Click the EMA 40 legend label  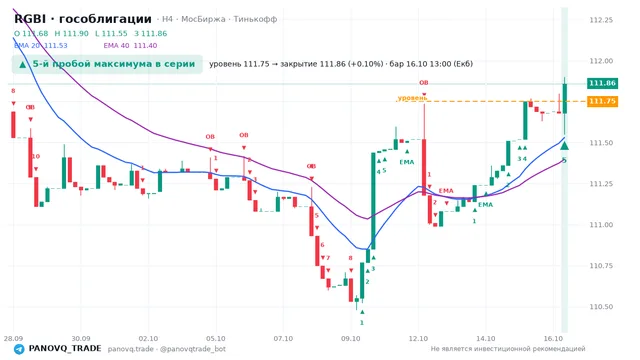pos(130,45)
